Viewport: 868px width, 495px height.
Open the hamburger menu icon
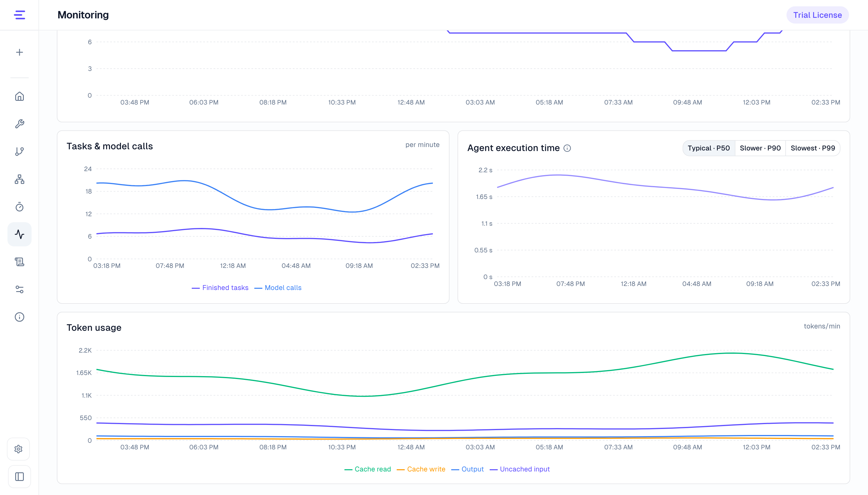(x=19, y=15)
